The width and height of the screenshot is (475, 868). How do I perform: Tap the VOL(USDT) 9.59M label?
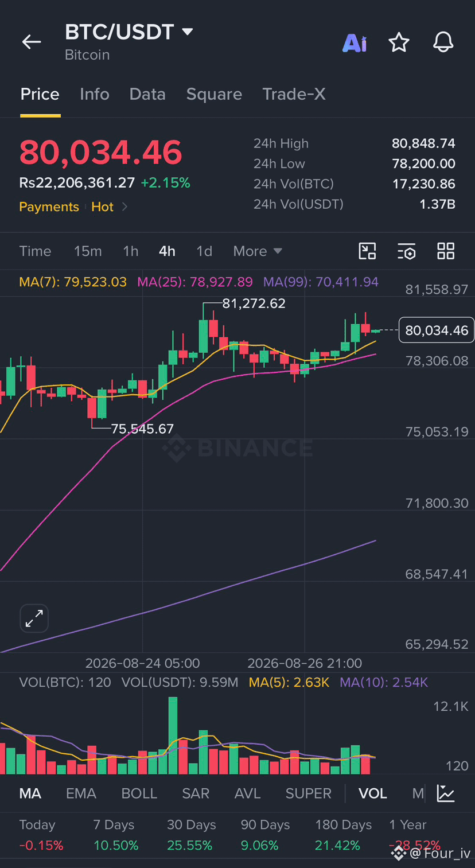pyautogui.click(x=180, y=682)
